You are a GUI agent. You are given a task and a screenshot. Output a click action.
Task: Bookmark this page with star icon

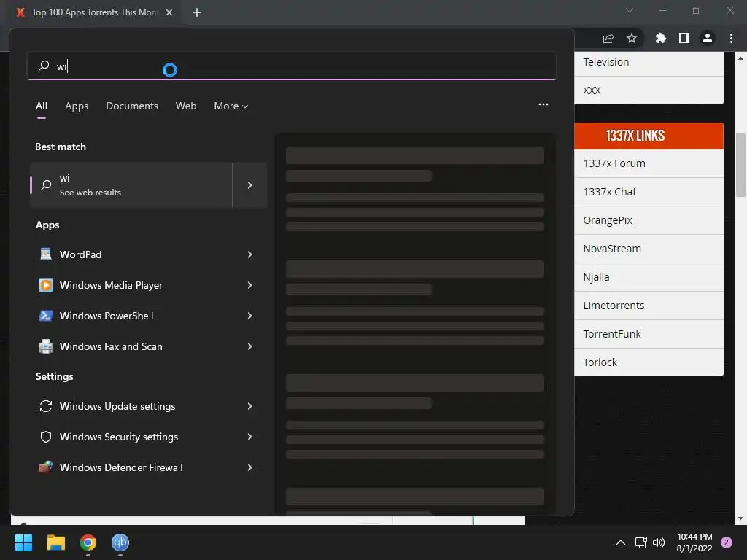[x=632, y=38]
